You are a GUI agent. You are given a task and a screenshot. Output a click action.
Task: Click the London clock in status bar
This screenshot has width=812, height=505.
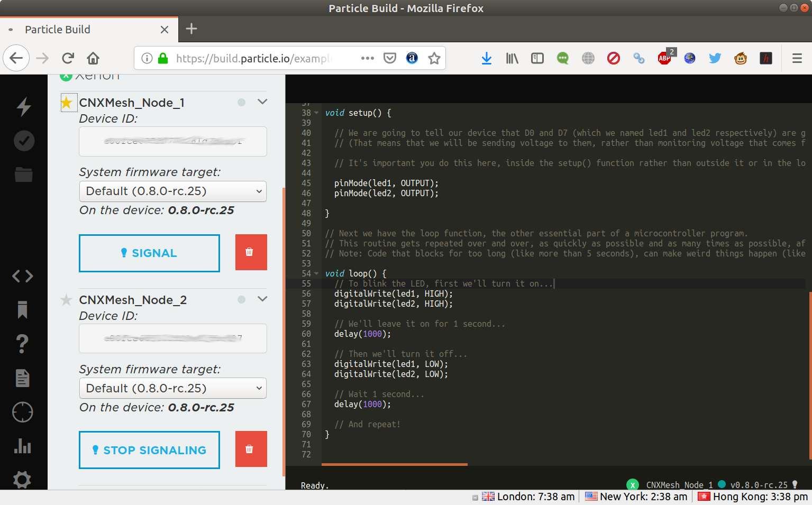click(x=528, y=497)
